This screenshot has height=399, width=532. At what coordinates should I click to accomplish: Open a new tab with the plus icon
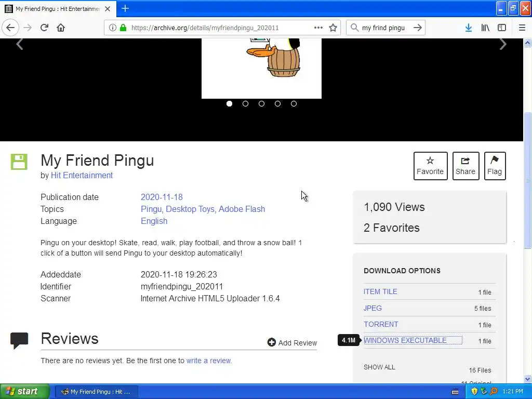(125, 8)
